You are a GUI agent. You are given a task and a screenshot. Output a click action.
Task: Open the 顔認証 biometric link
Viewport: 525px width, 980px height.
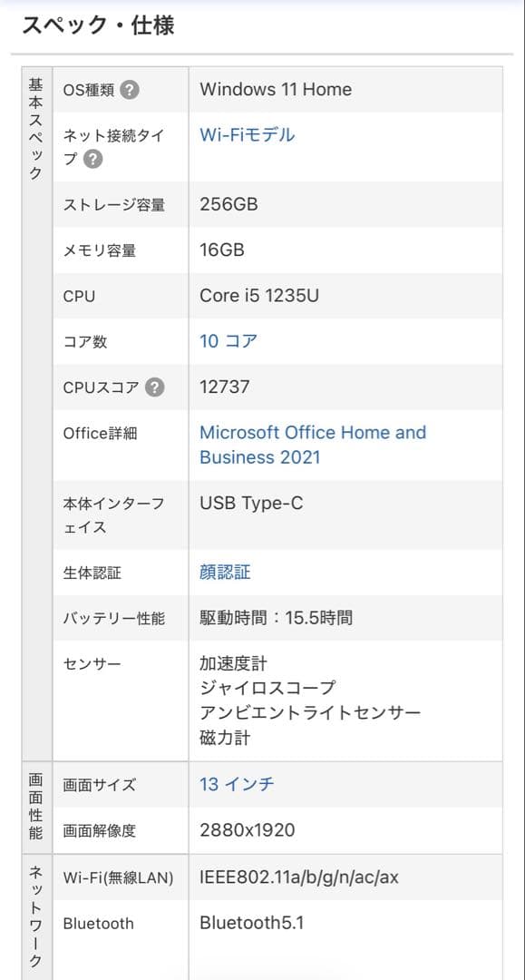(222, 572)
